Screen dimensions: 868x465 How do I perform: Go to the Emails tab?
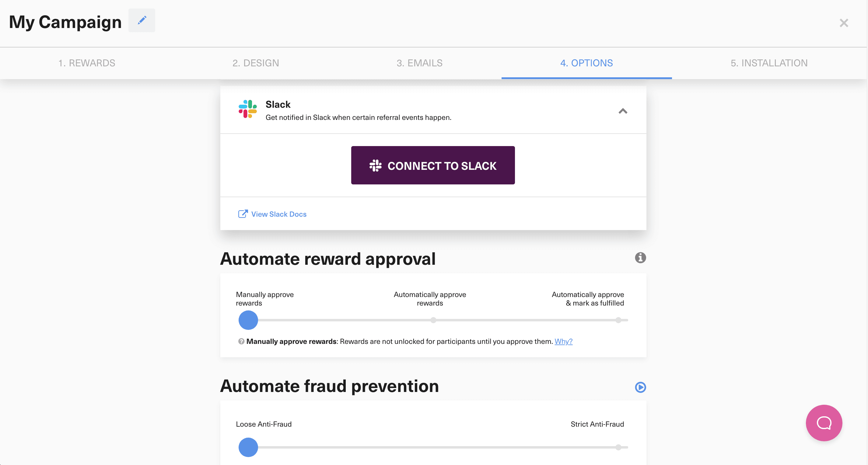[419, 63]
